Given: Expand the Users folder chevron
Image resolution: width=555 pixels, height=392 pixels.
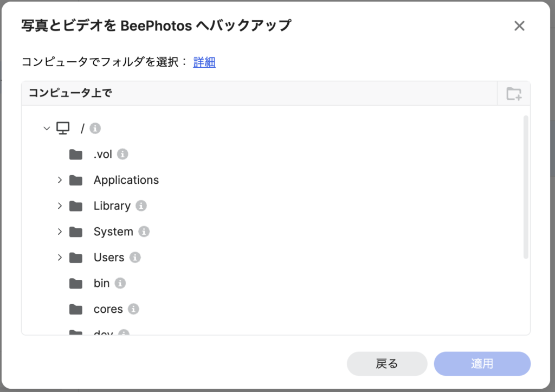Looking at the screenshot, I should pyautogui.click(x=60, y=258).
